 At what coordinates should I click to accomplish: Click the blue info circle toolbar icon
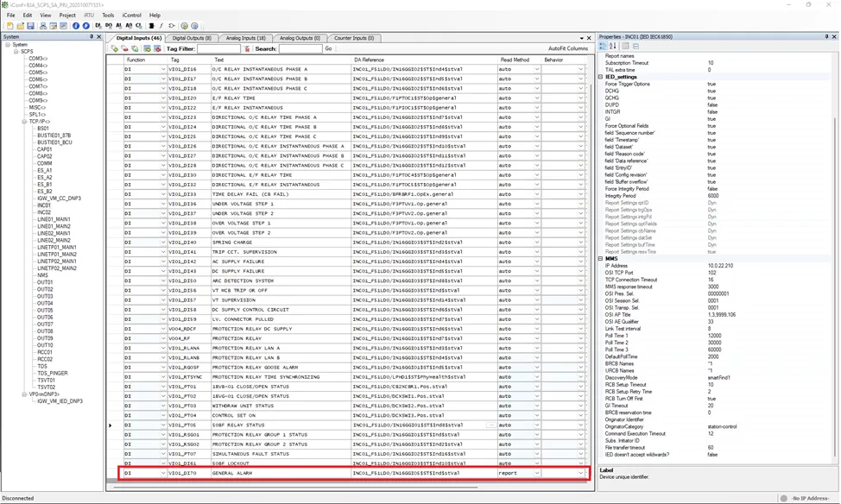(76, 26)
